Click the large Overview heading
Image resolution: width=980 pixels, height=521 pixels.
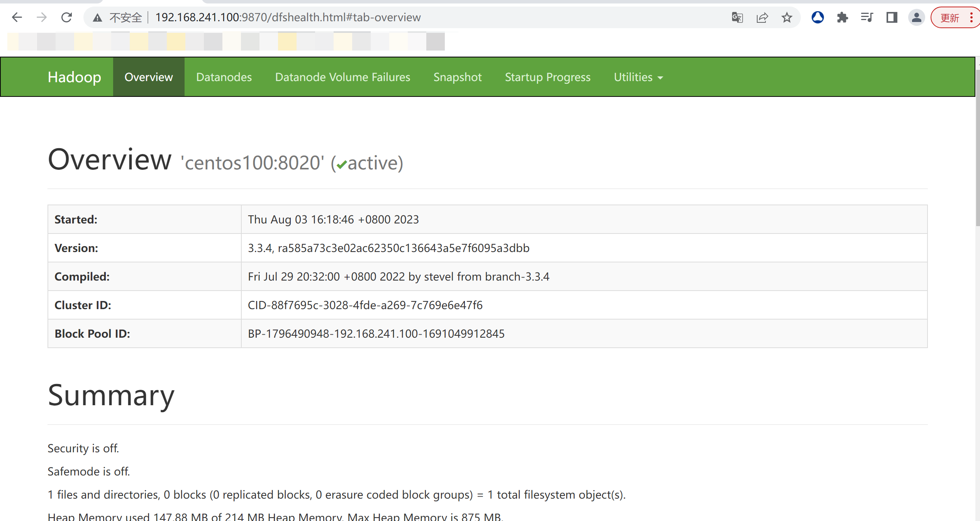[110, 159]
